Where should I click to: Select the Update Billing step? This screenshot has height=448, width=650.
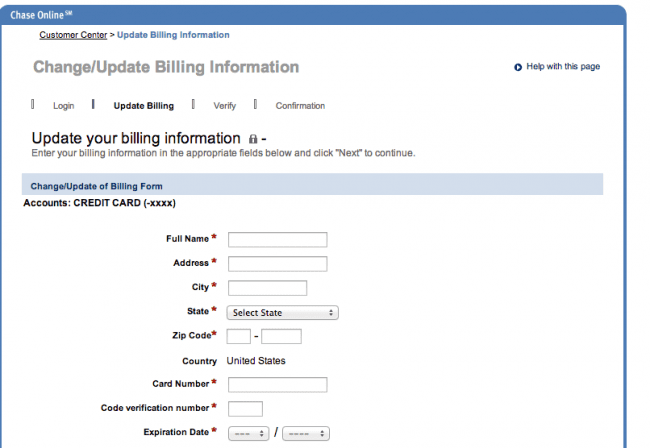coord(144,106)
